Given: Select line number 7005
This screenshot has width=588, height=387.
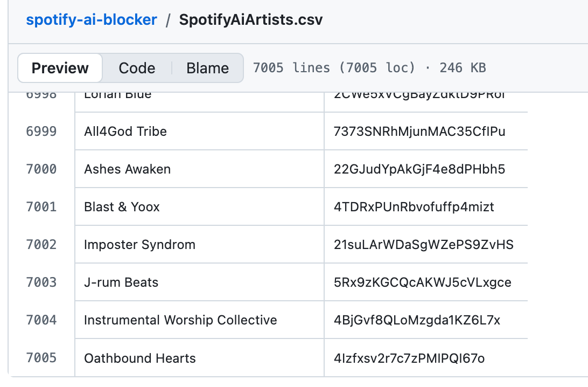Looking at the screenshot, I should tap(41, 358).
